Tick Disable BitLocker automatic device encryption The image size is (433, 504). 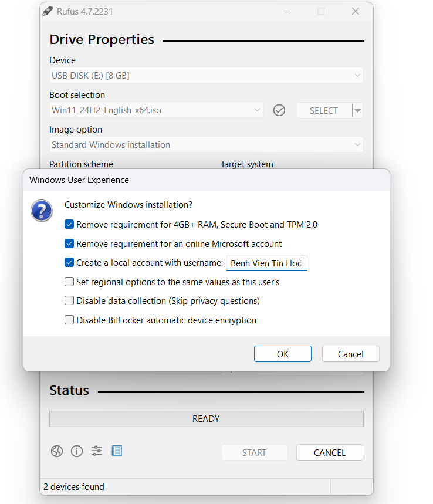pyautogui.click(x=69, y=320)
